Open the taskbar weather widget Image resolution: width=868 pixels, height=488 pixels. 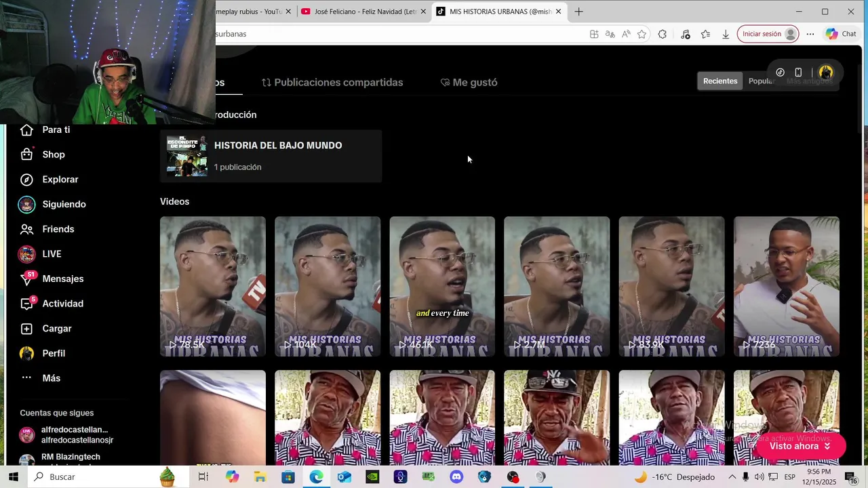674,476
